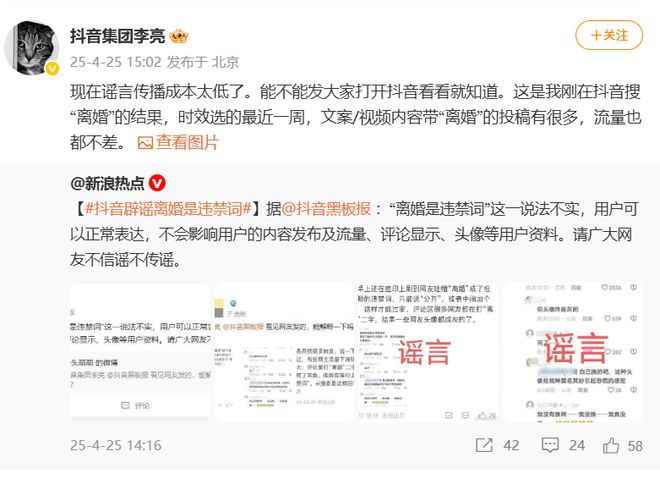Screen dimensions: 660x479
Task: Open the third thumbnail stamped 谣言
Action: [428, 352]
